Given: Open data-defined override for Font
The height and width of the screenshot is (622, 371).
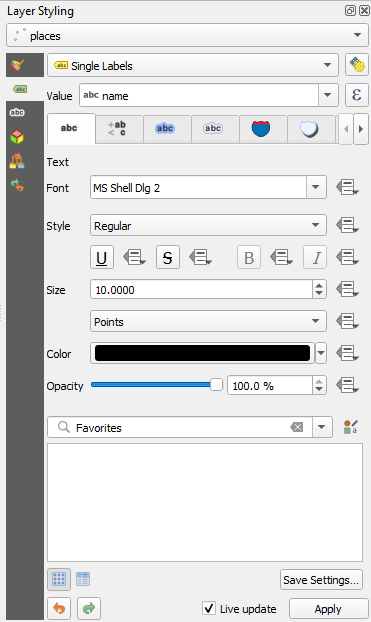Looking at the screenshot, I should [348, 187].
